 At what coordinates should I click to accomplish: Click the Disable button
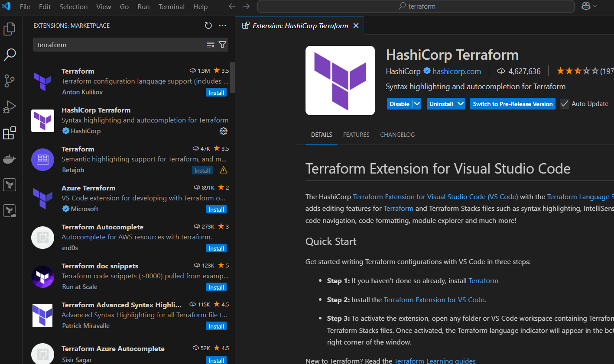(400, 104)
